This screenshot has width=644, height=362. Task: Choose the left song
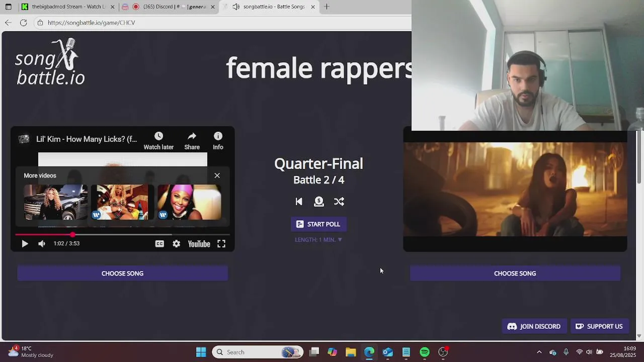[x=122, y=274]
